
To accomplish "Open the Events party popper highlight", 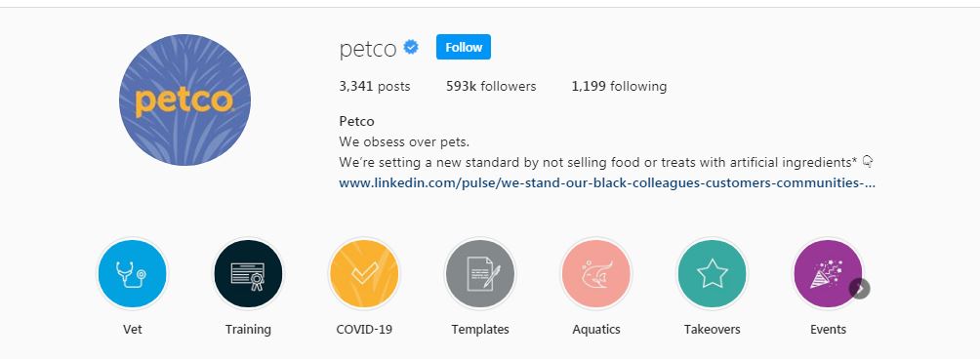I will [828, 274].
